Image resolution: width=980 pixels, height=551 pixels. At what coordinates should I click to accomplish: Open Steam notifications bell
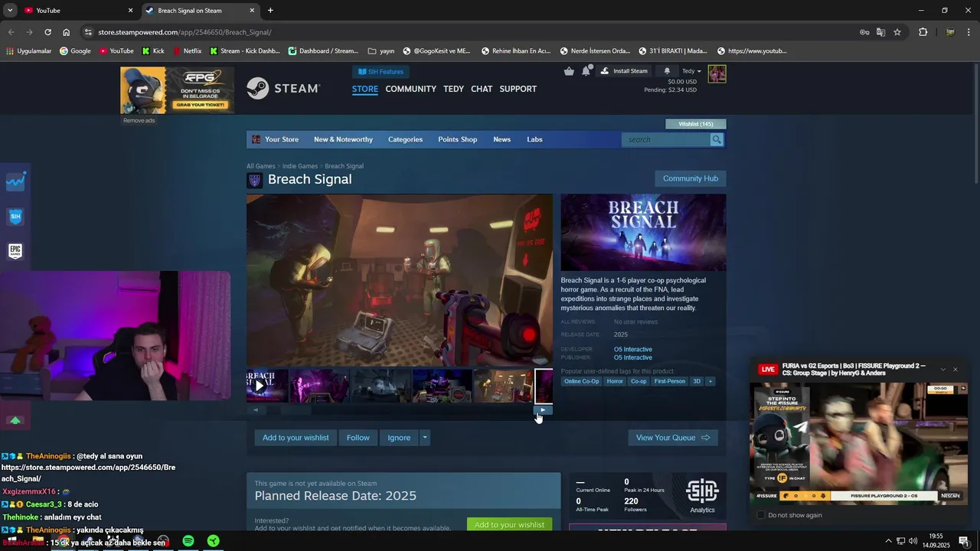point(666,71)
